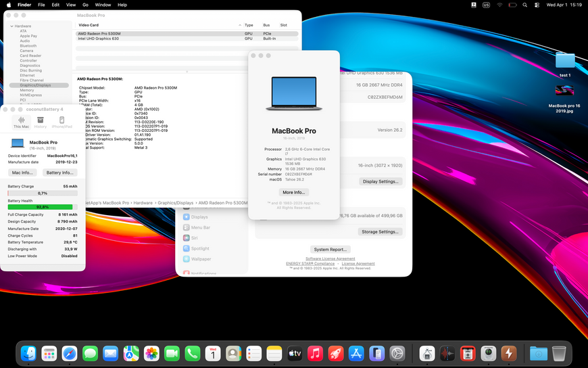Open Display Settings in System Settings
This screenshot has width=588, height=368.
[x=381, y=181]
